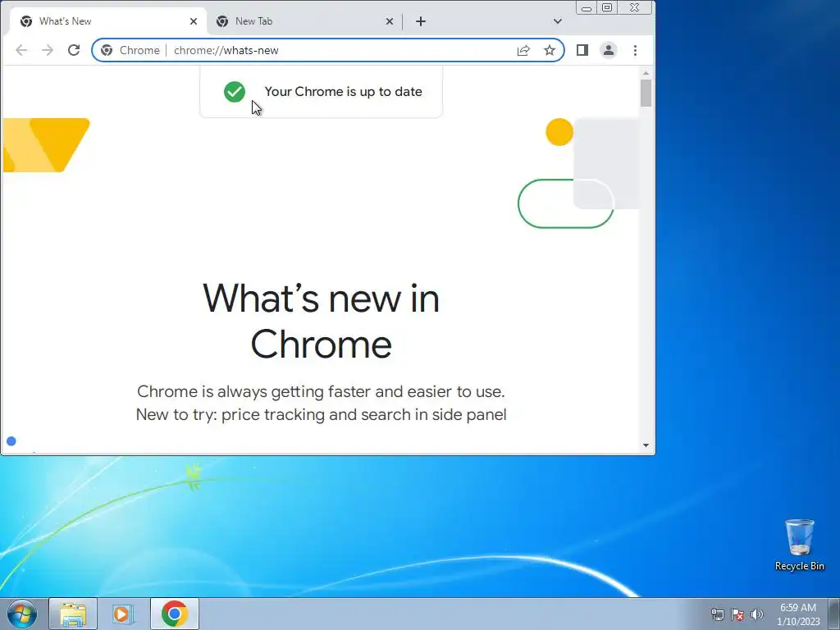This screenshot has height=630, width=840.
Task: Open the Action Center flag icon
Action: (737, 614)
